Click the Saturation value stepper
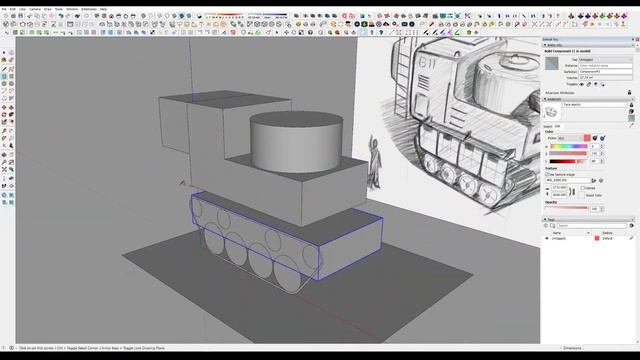This screenshot has width=640, height=360. pyautogui.click(x=601, y=153)
